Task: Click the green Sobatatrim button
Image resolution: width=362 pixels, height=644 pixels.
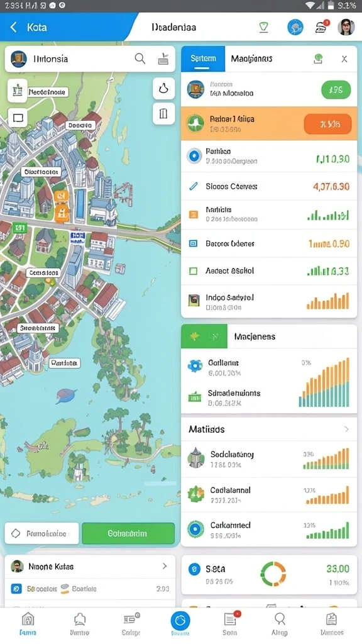Action: [x=128, y=533]
